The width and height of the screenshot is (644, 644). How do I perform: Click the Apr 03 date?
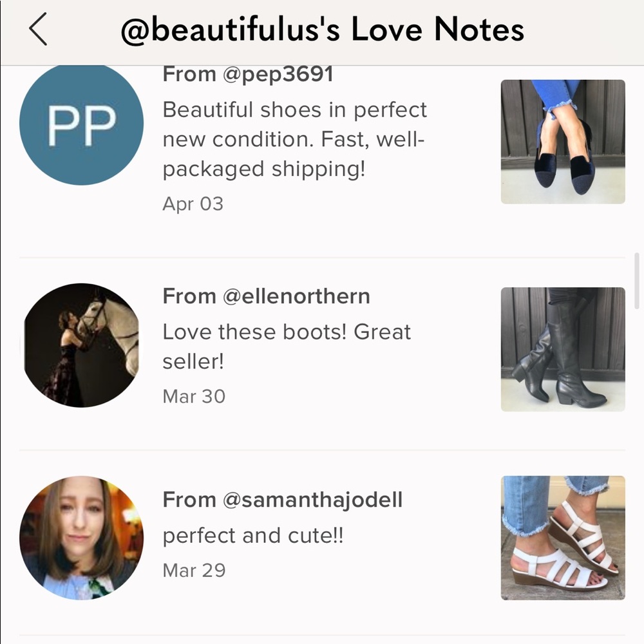pyautogui.click(x=193, y=204)
